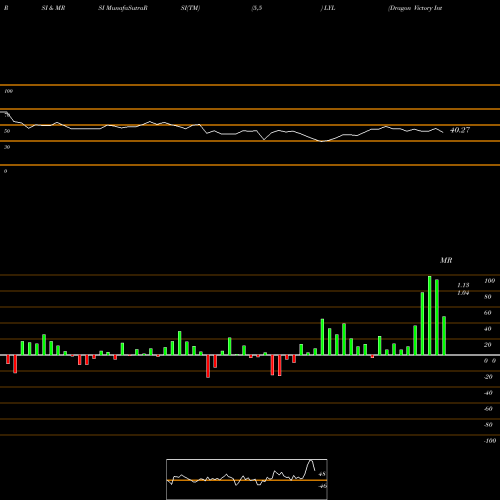Click the '0 0' label on the MR axis

pos(490,361)
